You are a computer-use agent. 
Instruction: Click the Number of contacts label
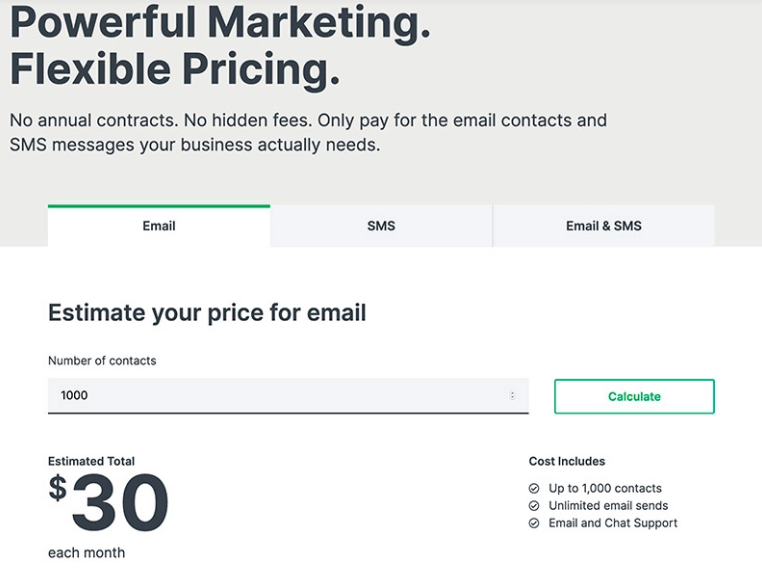tap(102, 361)
